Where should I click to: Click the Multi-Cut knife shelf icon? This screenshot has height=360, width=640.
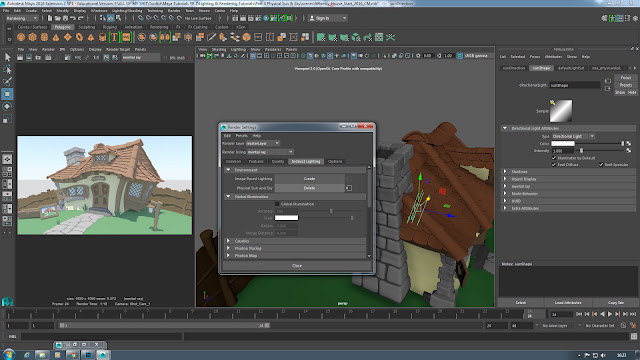211,38
